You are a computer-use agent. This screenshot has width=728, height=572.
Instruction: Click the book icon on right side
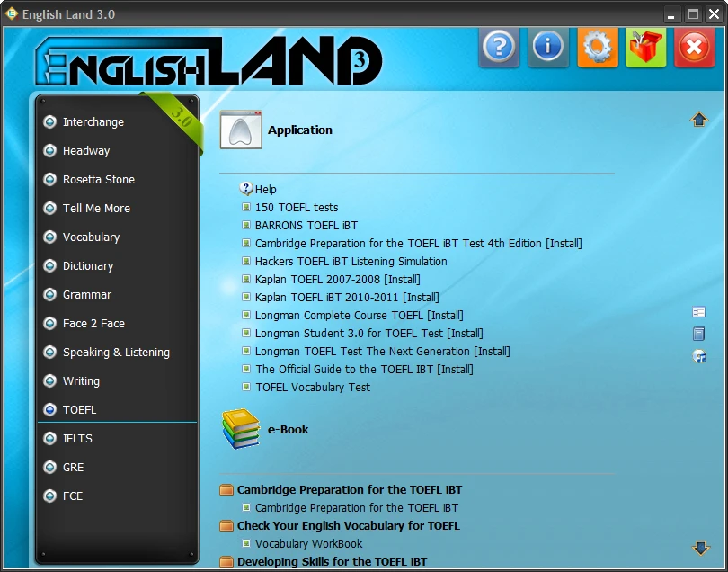699,334
